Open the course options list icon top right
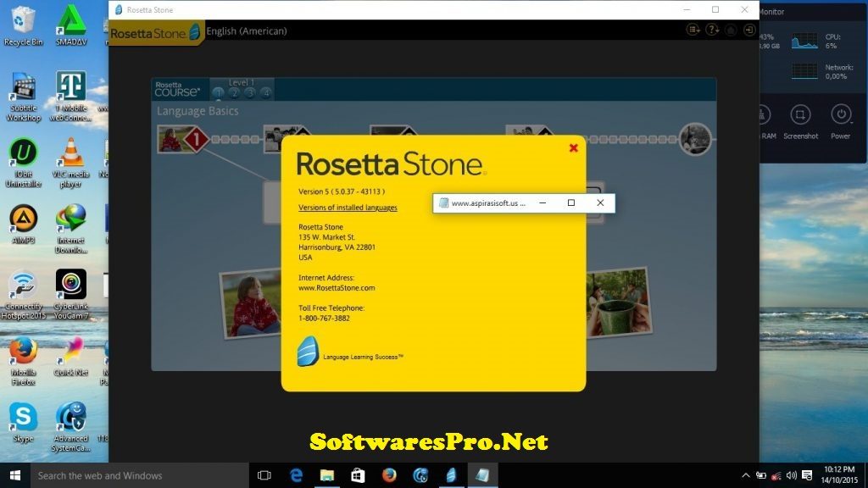This screenshot has width=868, height=488. (x=693, y=29)
